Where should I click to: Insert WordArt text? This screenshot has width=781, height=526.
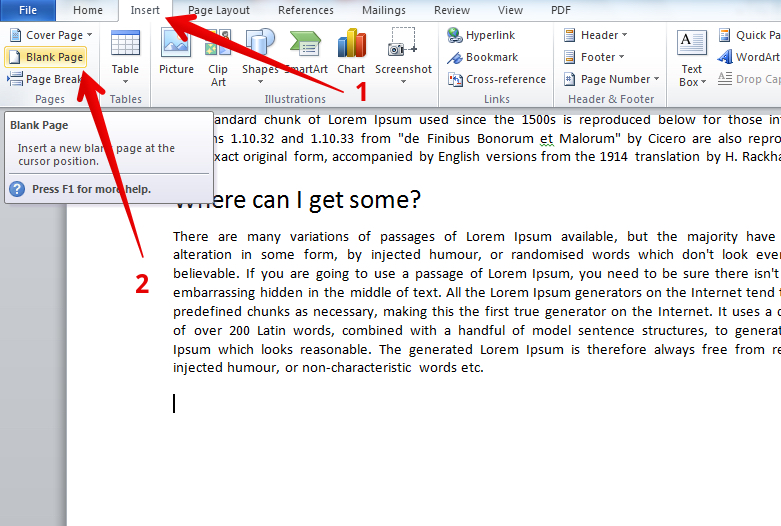(x=749, y=57)
